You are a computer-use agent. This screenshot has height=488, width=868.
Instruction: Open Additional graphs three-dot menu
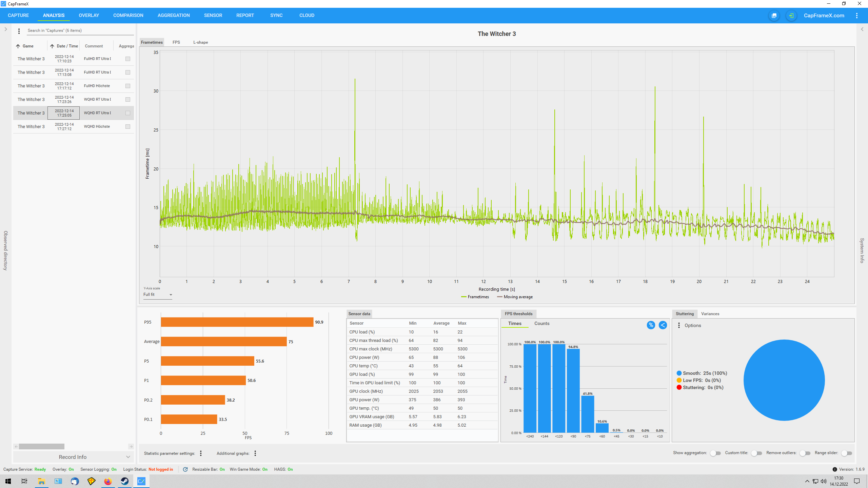255,453
